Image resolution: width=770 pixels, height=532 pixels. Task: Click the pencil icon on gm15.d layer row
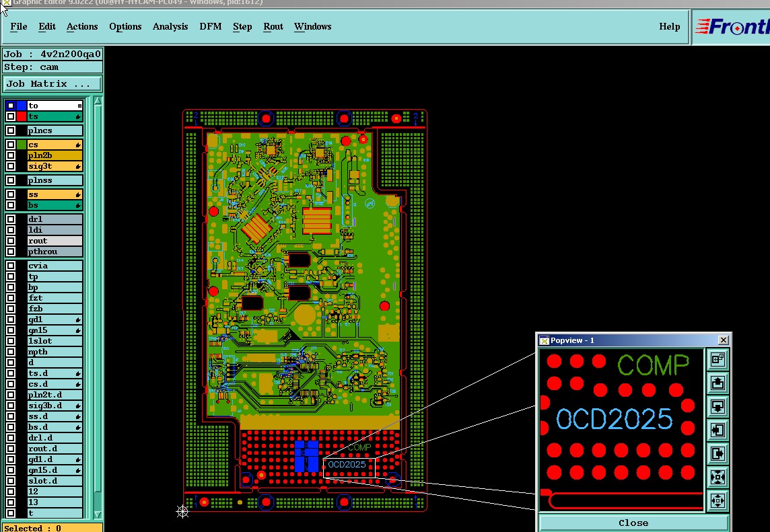pyautogui.click(x=78, y=471)
